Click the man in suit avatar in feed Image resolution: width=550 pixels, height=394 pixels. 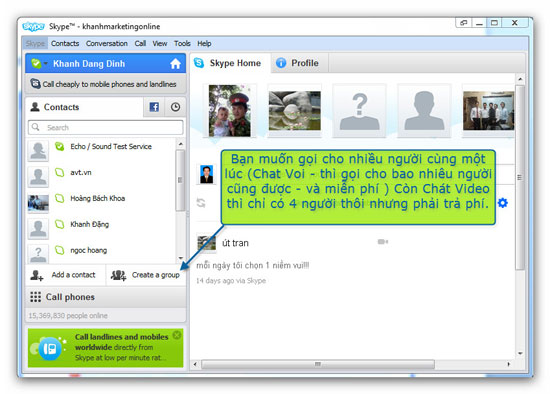(206, 174)
